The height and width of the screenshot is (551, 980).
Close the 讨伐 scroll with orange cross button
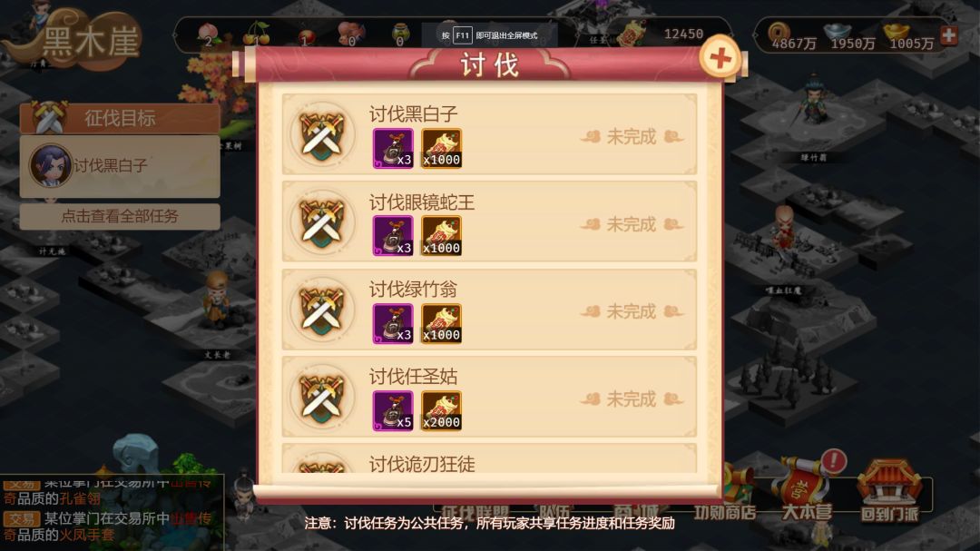[720, 58]
